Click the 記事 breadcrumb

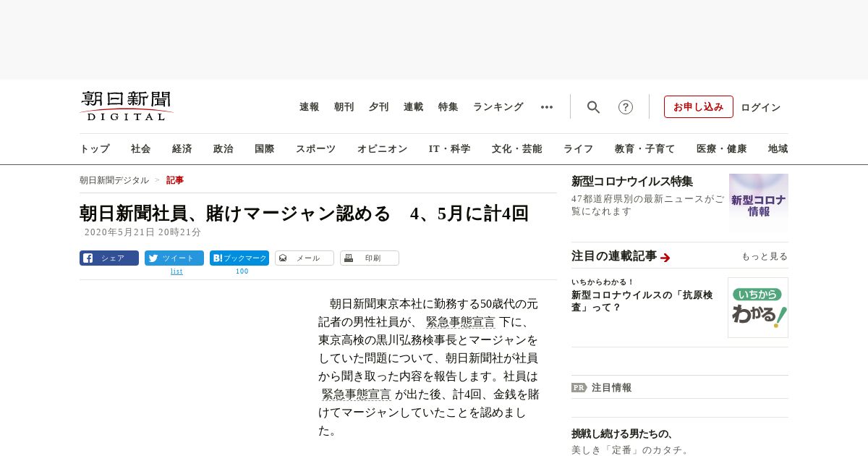coord(175,180)
